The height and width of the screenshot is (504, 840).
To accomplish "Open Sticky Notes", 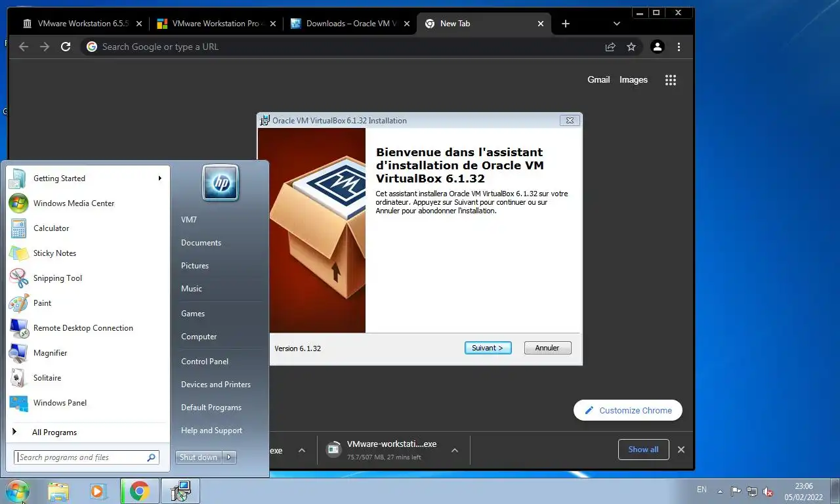I will point(87,253).
